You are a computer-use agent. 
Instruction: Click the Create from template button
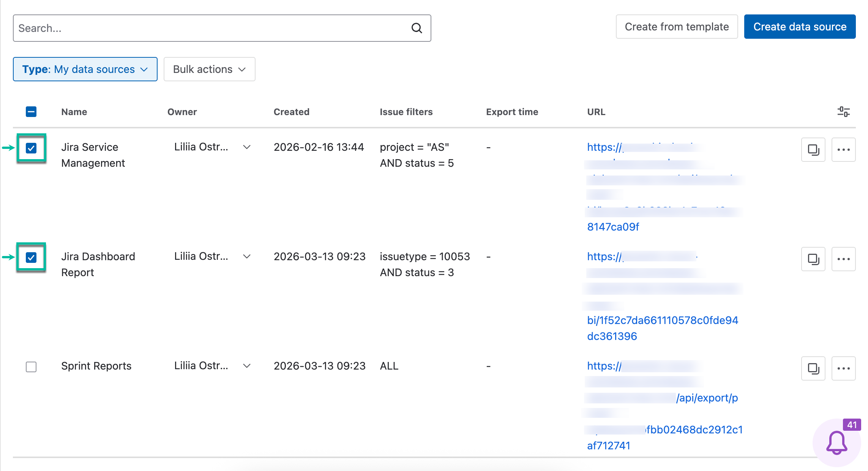pyautogui.click(x=677, y=27)
